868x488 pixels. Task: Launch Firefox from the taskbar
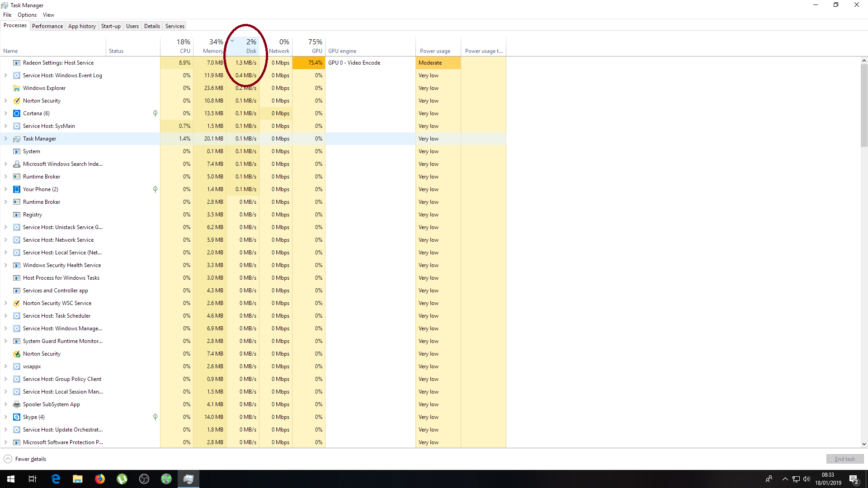100,479
